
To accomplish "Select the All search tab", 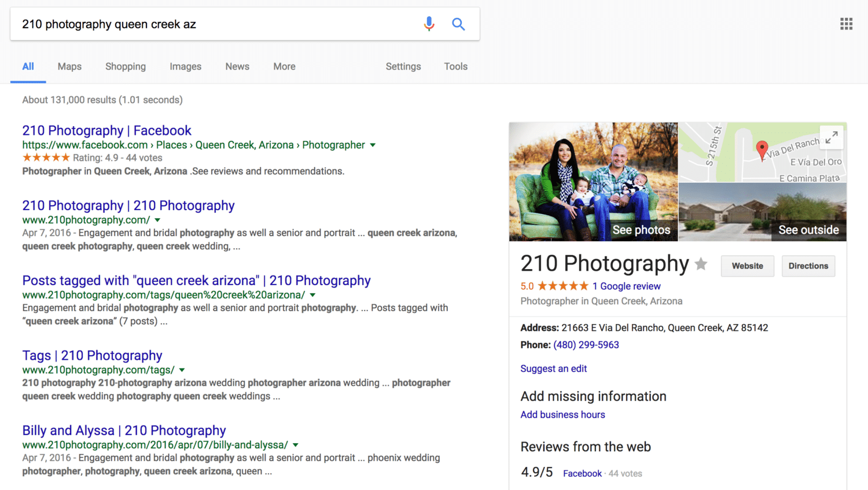I will pyautogui.click(x=28, y=67).
